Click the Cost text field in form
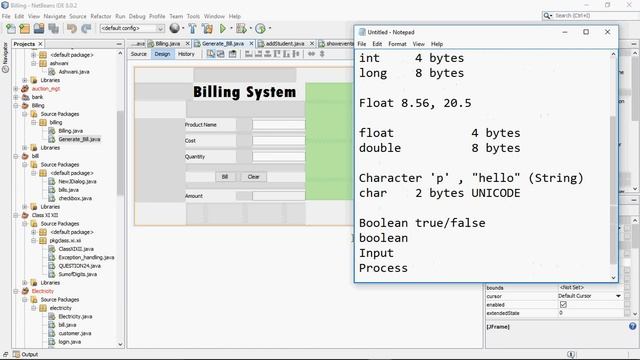This screenshot has height=360, width=640. (x=278, y=141)
